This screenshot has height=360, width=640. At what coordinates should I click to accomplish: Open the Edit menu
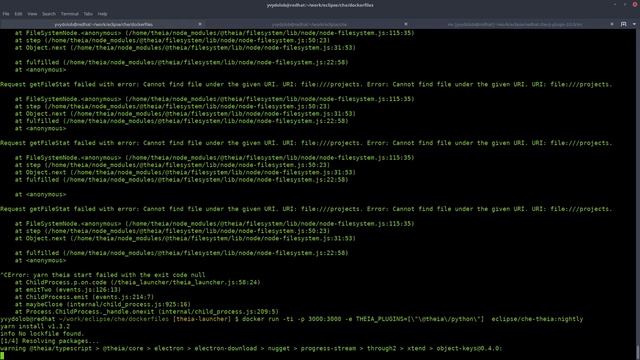[x=18, y=14]
